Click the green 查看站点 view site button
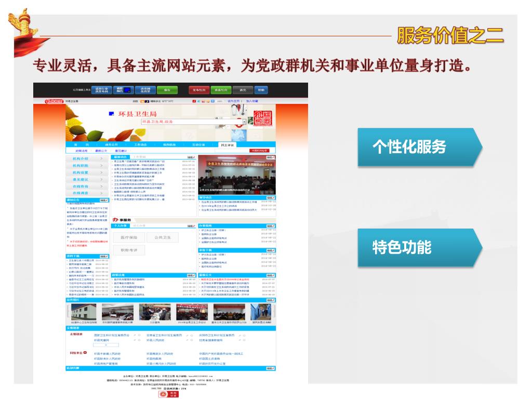 tap(221, 90)
